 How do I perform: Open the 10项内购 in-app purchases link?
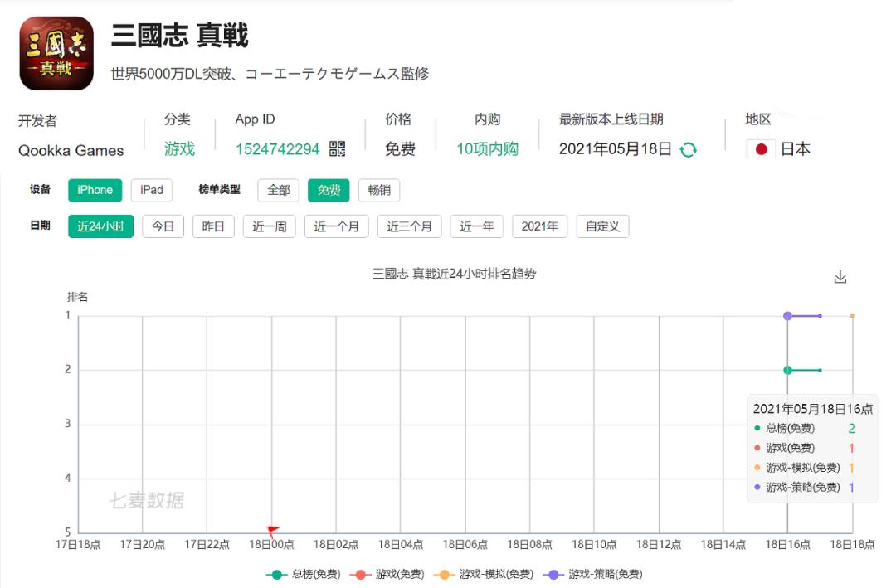[x=488, y=149]
